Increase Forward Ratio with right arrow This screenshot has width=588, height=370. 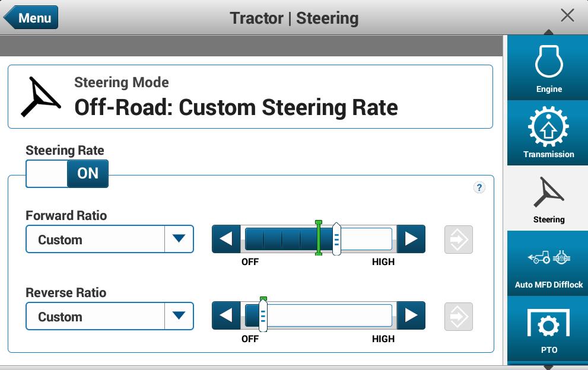411,240
